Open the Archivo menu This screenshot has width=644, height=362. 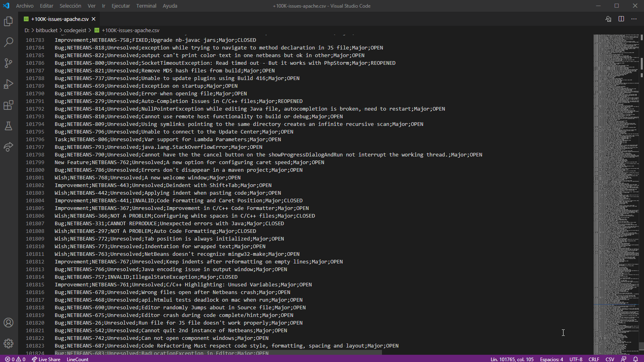click(x=25, y=6)
